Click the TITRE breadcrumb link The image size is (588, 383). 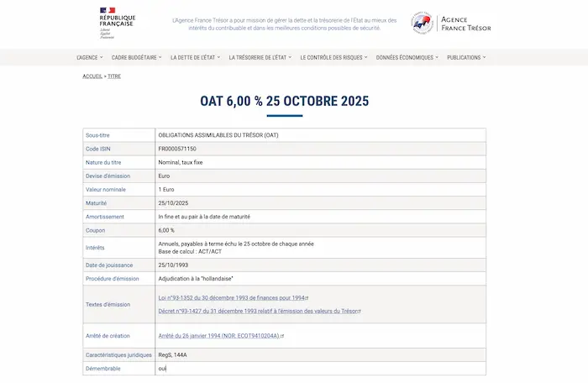[x=114, y=76]
